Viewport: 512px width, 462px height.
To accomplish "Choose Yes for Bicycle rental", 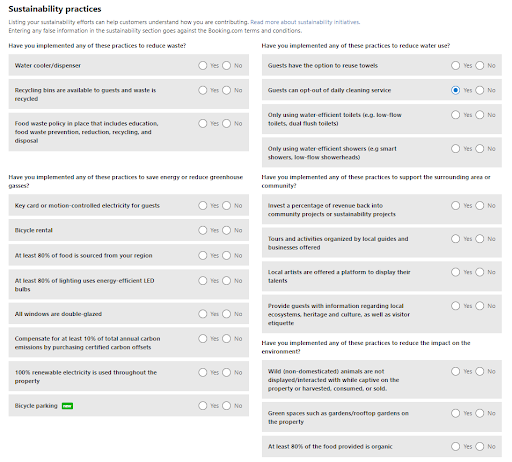I will point(203,230).
